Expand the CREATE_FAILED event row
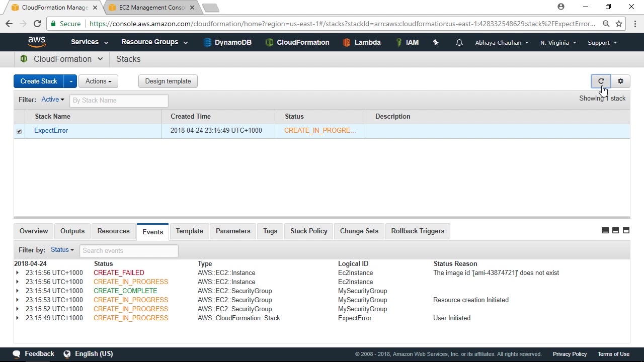644x362 pixels. (x=18, y=273)
